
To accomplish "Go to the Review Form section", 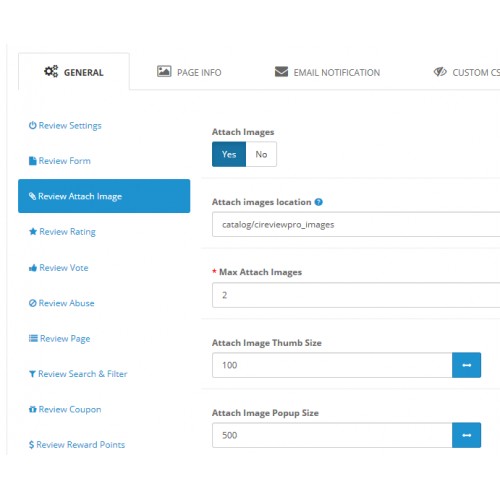I will [x=60, y=161].
